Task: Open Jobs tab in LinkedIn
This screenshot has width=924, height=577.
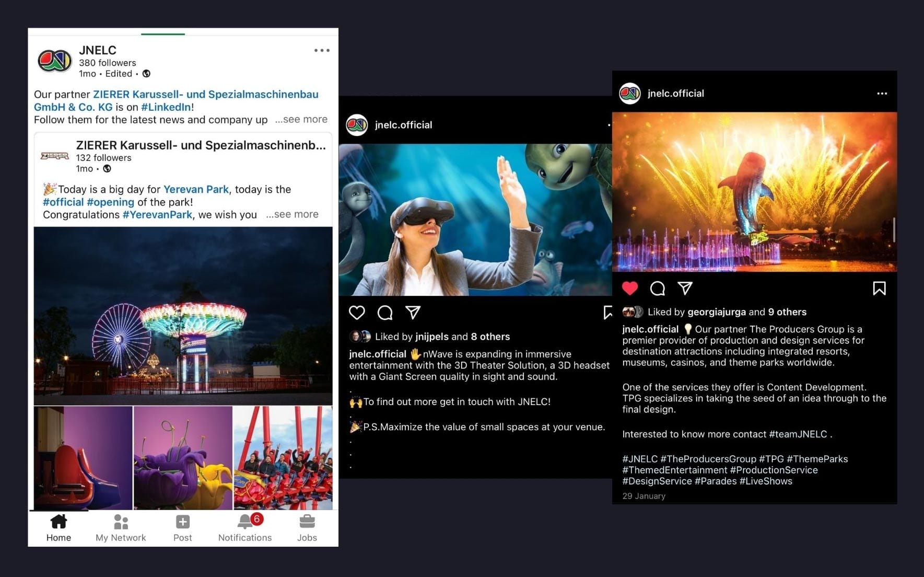Action: click(307, 528)
